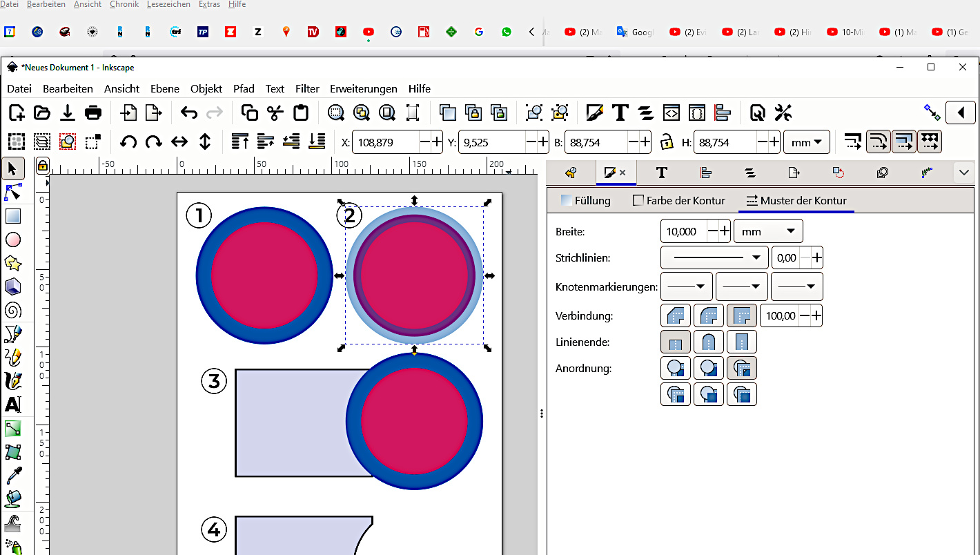Open the Strichlinien dash pattern dropdown
Viewport: 980px width, 555px height.
click(x=714, y=257)
